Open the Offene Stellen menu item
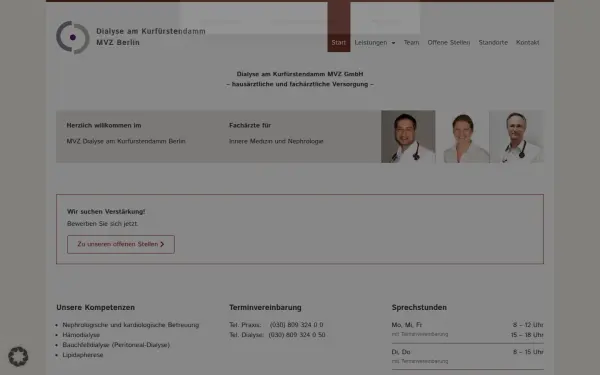The height and width of the screenshot is (375, 600). (x=448, y=42)
